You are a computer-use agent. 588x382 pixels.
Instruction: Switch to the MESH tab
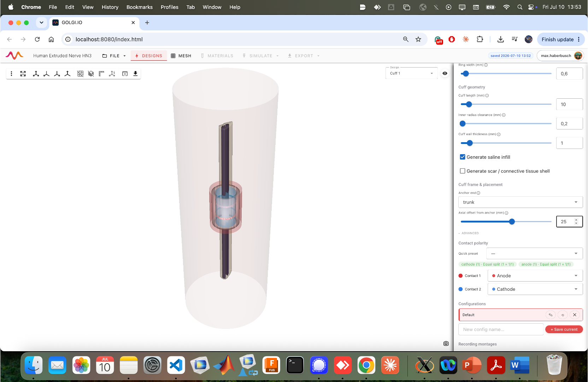click(x=181, y=56)
